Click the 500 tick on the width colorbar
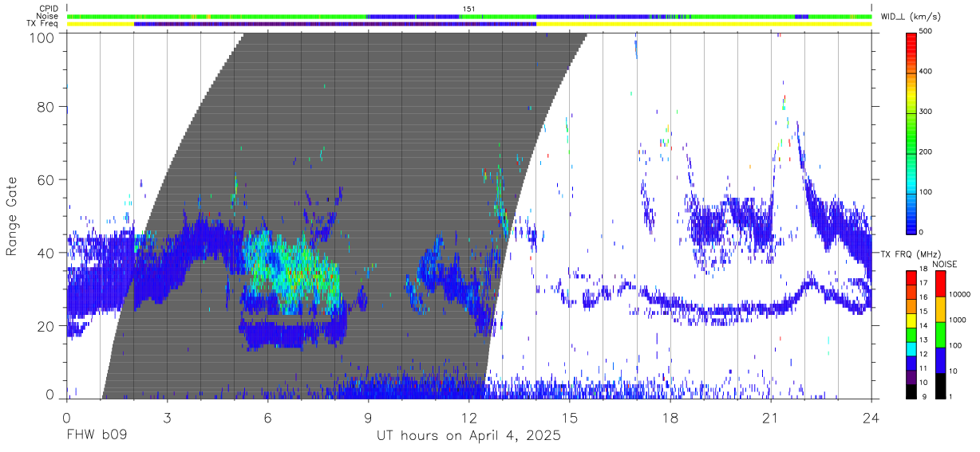Screen dimensions: 980x452 point(925,31)
